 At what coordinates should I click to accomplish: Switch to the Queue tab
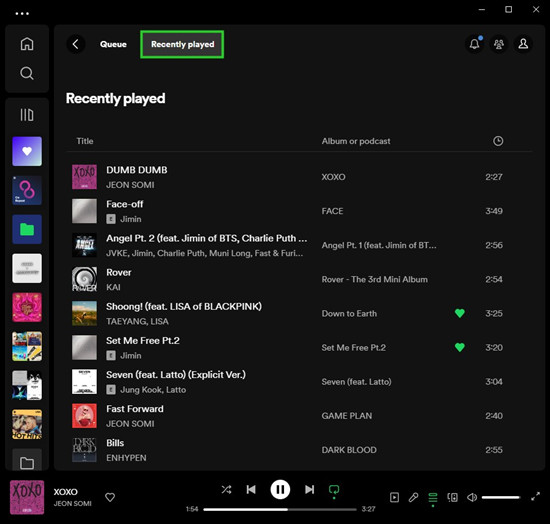pos(113,44)
